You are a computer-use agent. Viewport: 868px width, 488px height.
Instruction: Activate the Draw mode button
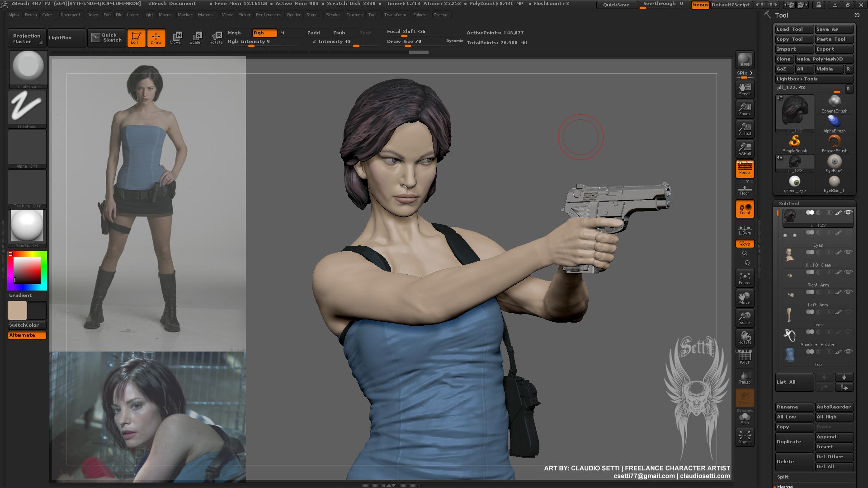[156, 38]
